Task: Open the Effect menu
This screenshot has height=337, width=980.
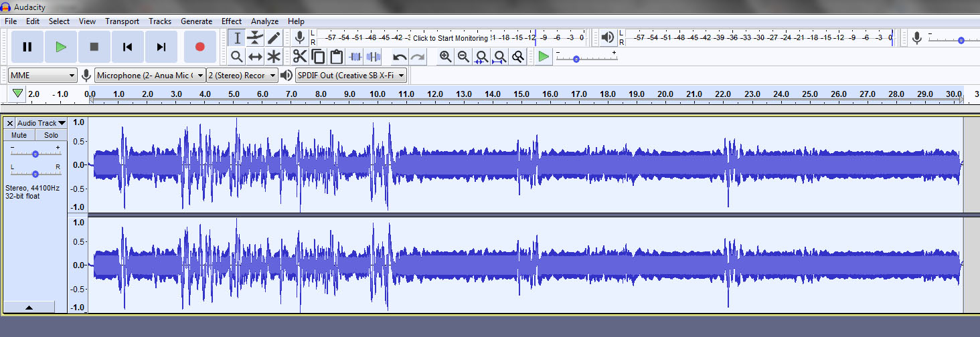Action: [232, 21]
